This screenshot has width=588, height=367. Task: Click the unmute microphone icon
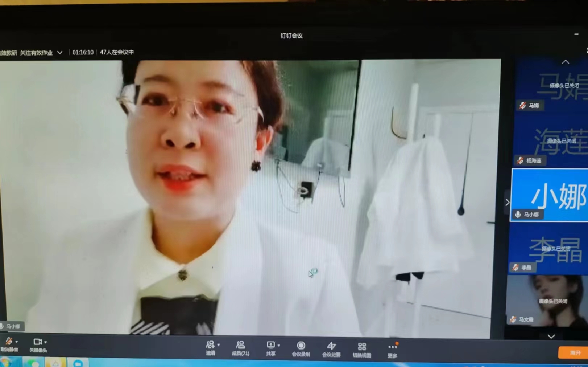9,341
